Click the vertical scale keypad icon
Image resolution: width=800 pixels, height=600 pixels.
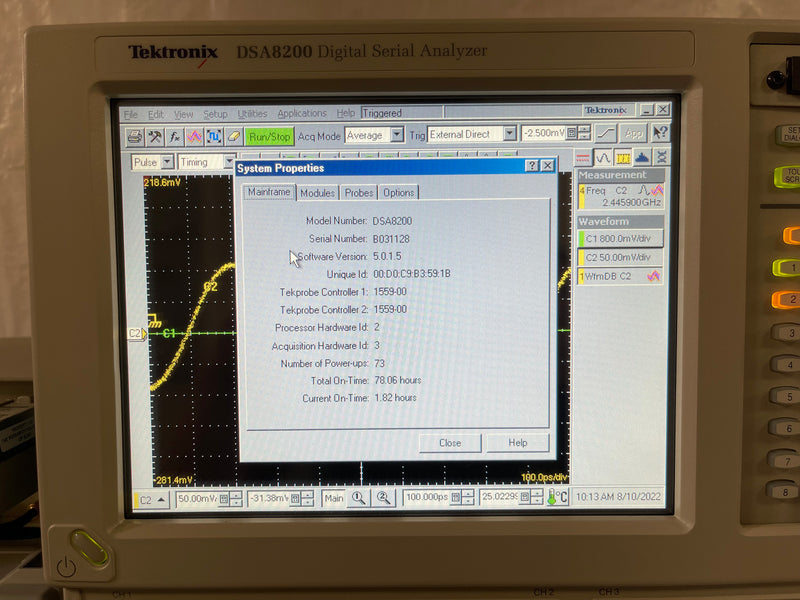point(223,499)
